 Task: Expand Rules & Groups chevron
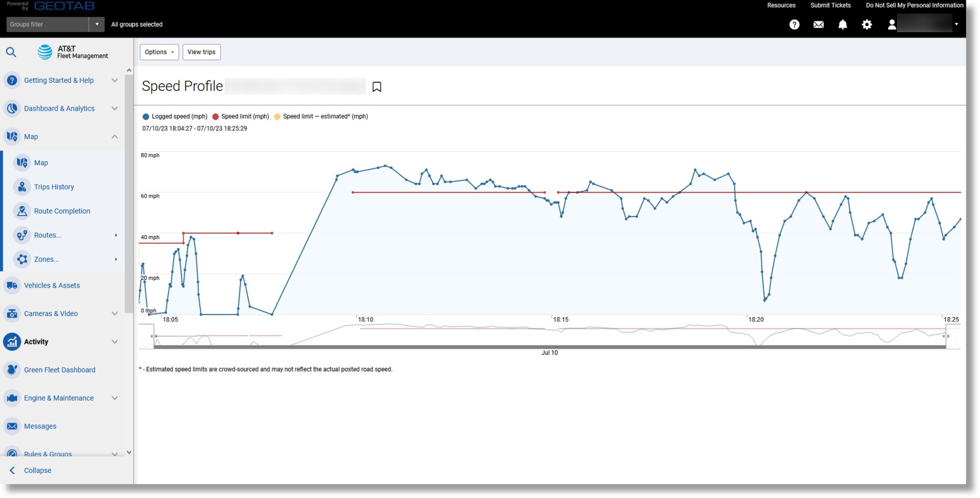tap(114, 454)
